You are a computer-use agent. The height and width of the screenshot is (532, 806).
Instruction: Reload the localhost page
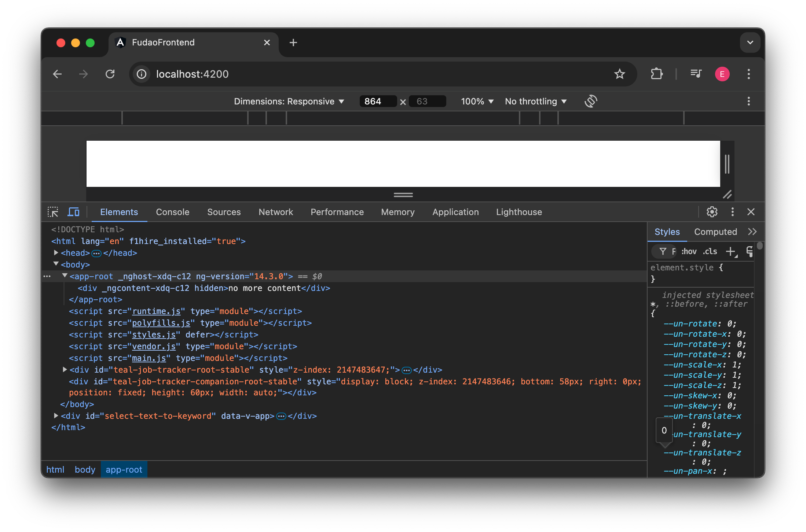coord(110,74)
